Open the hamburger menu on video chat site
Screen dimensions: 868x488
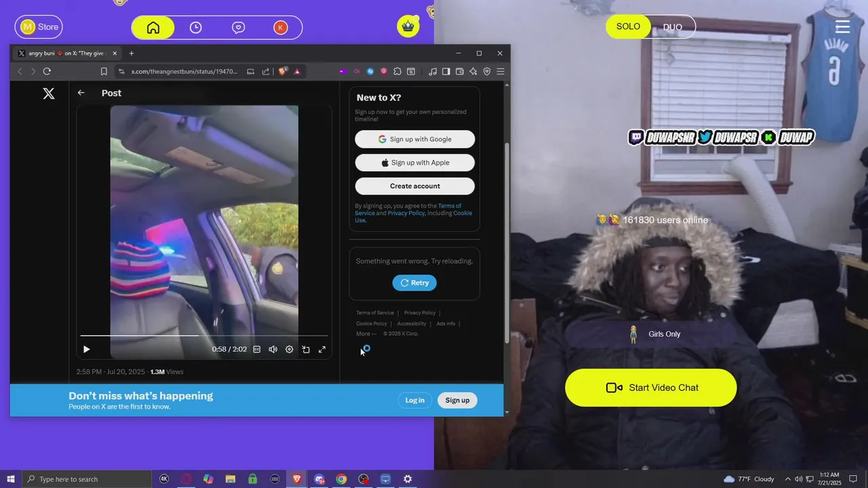tap(842, 26)
